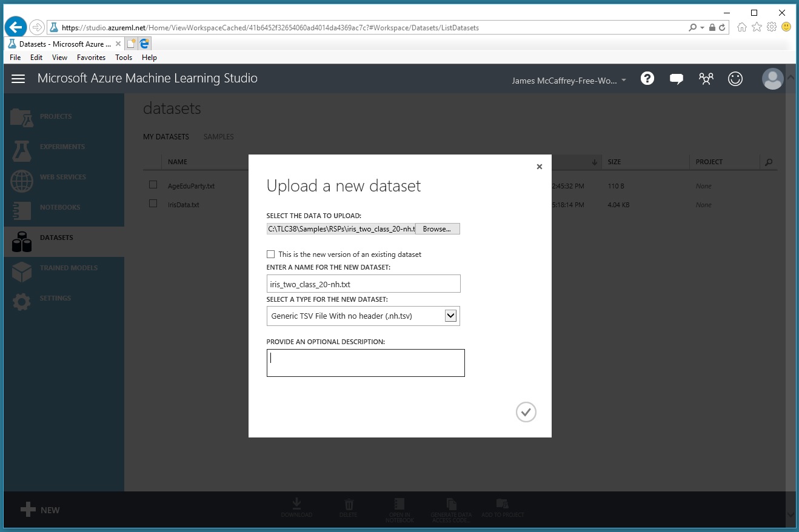Click the help question mark icon
Image resolution: width=799 pixels, height=532 pixels.
pos(647,79)
